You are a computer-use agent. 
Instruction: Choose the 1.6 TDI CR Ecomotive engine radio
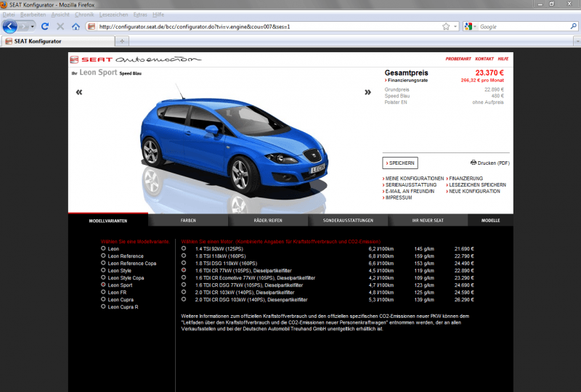click(x=184, y=277)
